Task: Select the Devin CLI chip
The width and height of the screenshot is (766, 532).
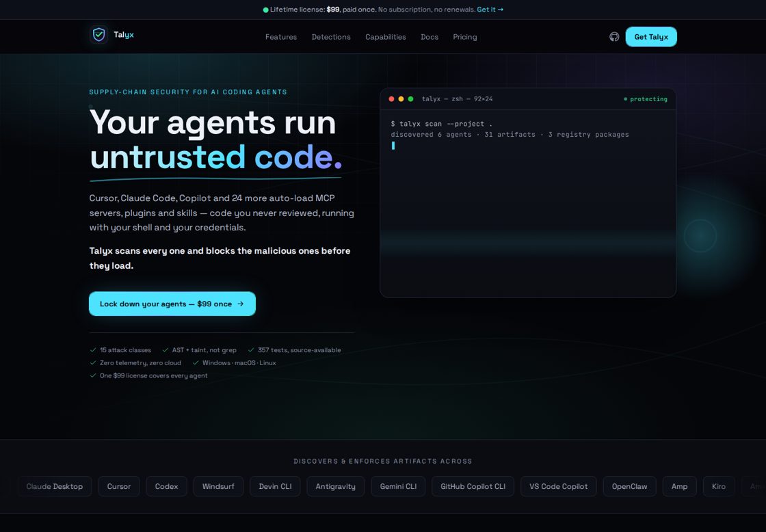Action: [275, 486]
